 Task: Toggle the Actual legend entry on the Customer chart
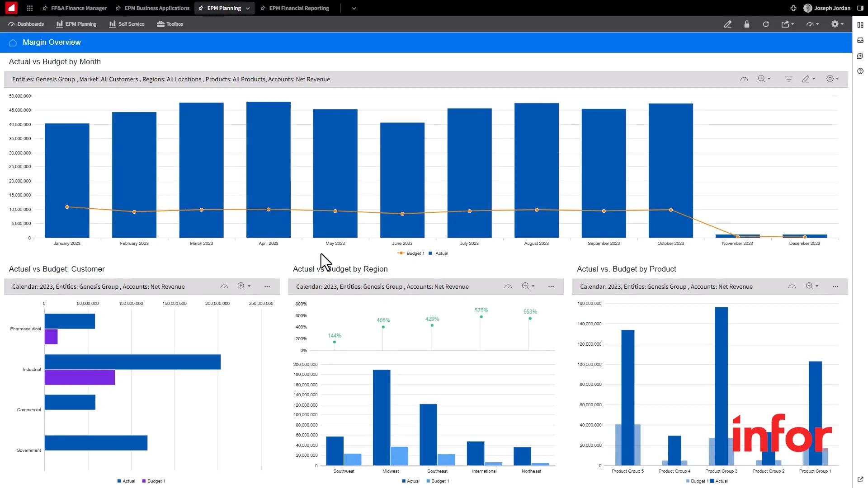pyautogui.click(x=127, y=481)
